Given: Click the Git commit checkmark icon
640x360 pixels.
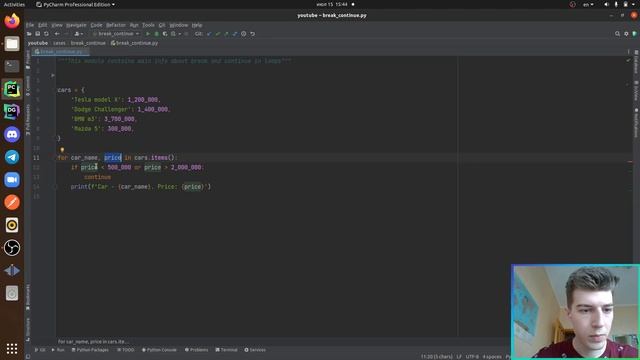Looking at the screenshot, I should 218,34.
